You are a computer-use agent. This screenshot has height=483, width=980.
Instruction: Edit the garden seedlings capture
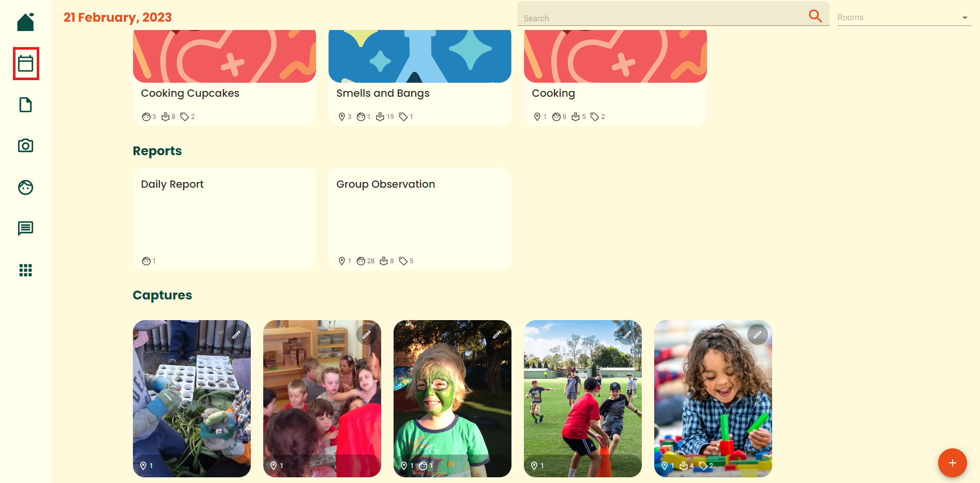[x=236, y=335]
